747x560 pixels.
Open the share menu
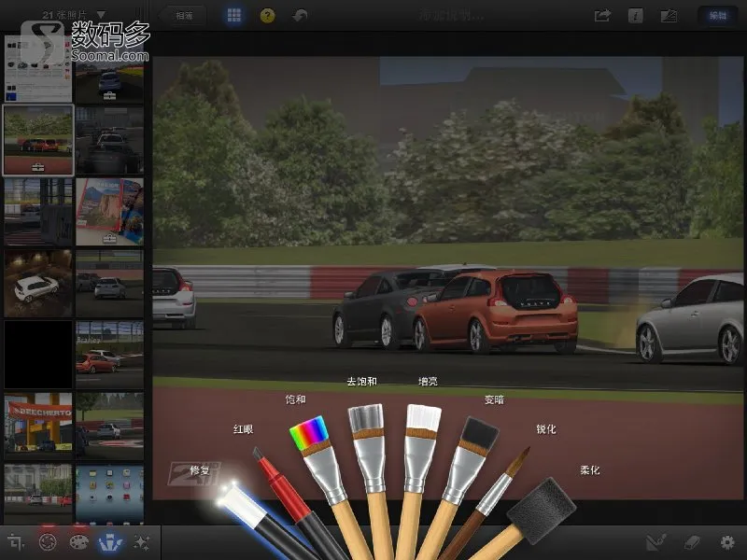point(602,16)
